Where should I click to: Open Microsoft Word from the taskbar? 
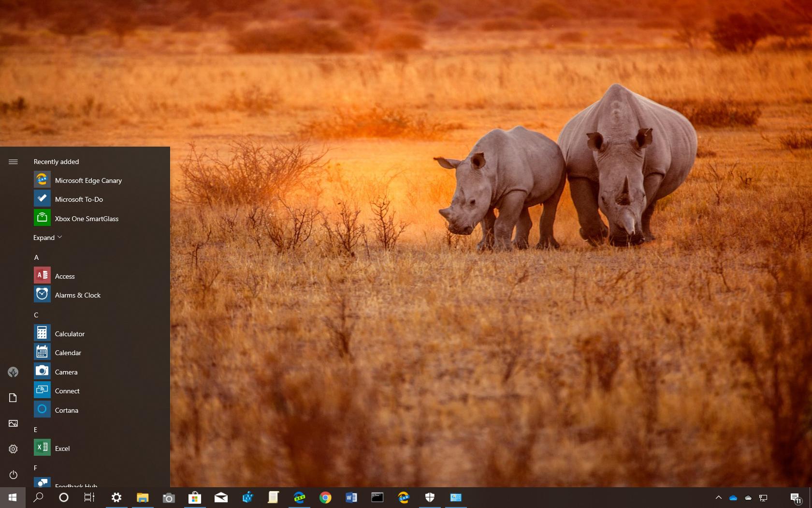351,497
